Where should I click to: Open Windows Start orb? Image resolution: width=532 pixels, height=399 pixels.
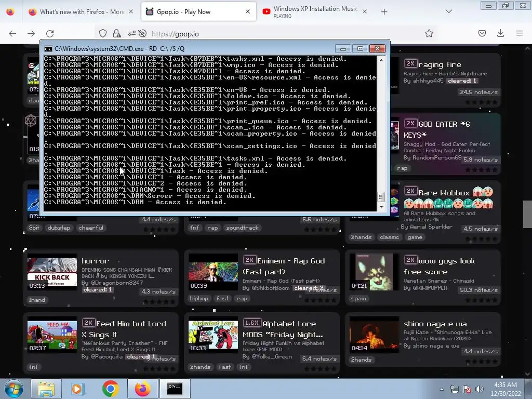click(x=14, y=389)
